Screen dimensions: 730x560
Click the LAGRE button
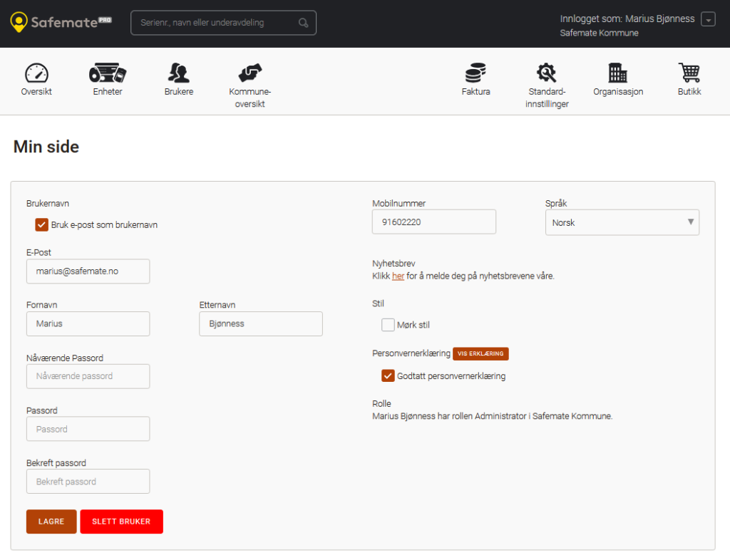pyautogui.click(x=51, y=522)
